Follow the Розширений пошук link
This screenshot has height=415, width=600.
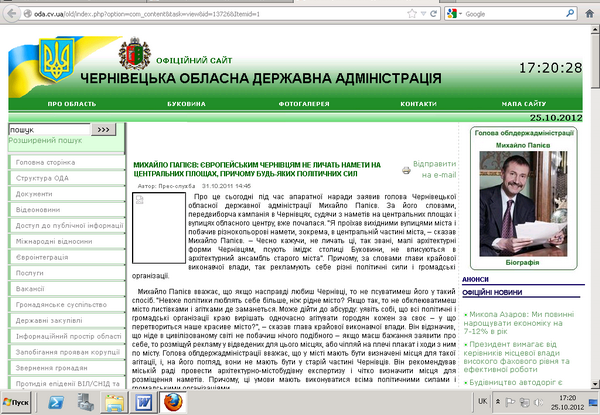[x=39, y=141]
